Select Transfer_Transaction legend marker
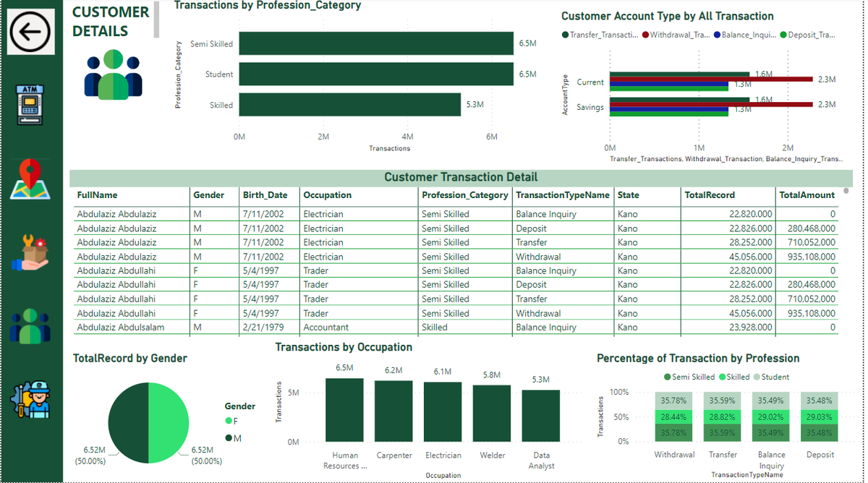Viewport: 868px width, 483px height. pos(566,35)
